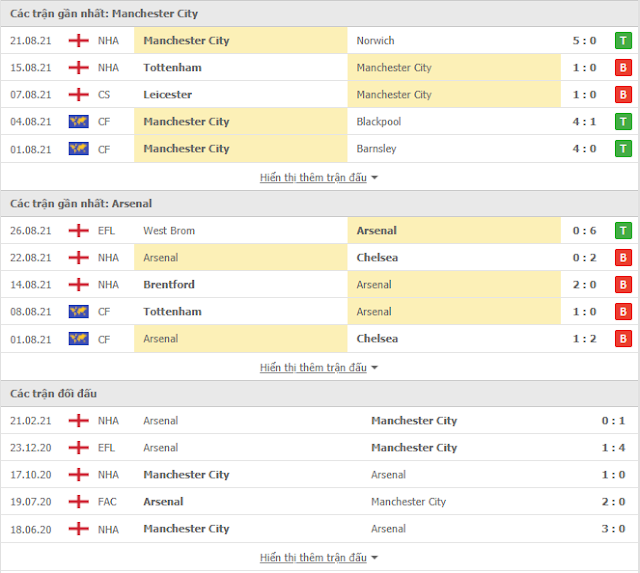Click the 0 : 6 score for West Brom match
Screen dimensions: 640x573
tap(584, 231)
